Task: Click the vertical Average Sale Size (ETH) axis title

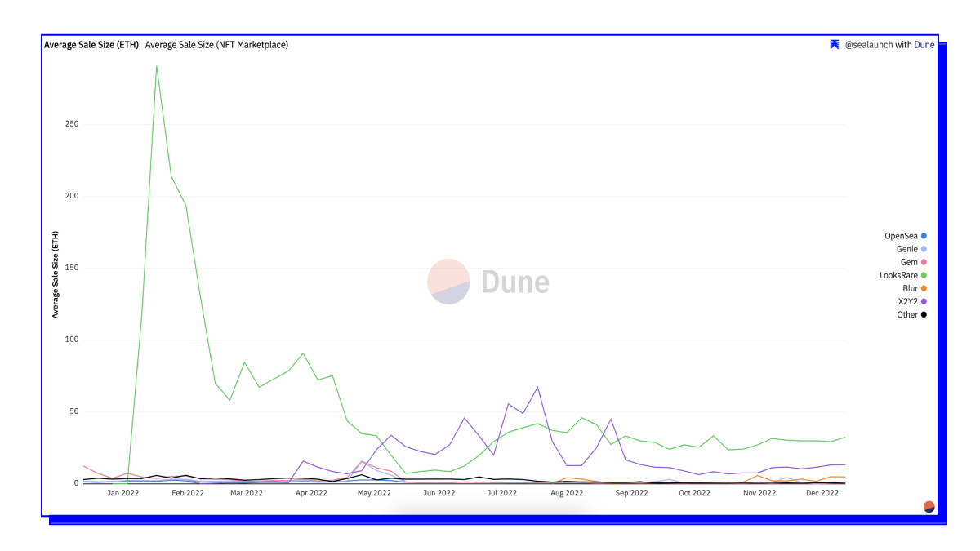Action: [x=56, y=274]
